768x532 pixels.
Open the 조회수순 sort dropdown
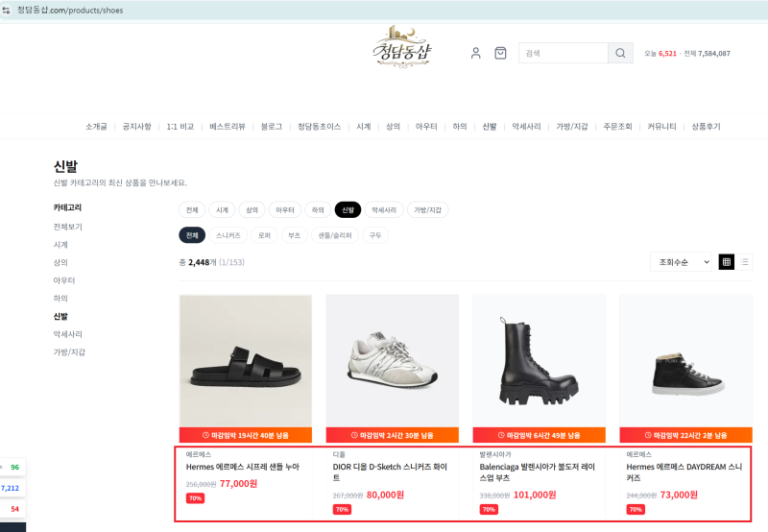click(x=683, y=261)
